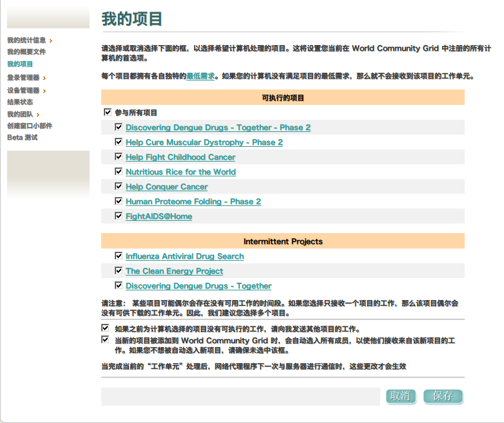Click the Intermittent Projects section header
The image size is (504, 423).
(x=283, y=241)
